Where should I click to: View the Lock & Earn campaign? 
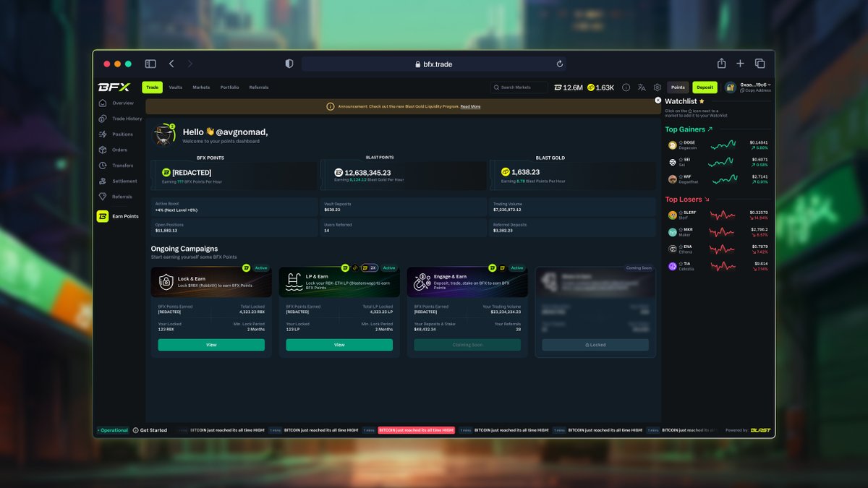[211, 345]
